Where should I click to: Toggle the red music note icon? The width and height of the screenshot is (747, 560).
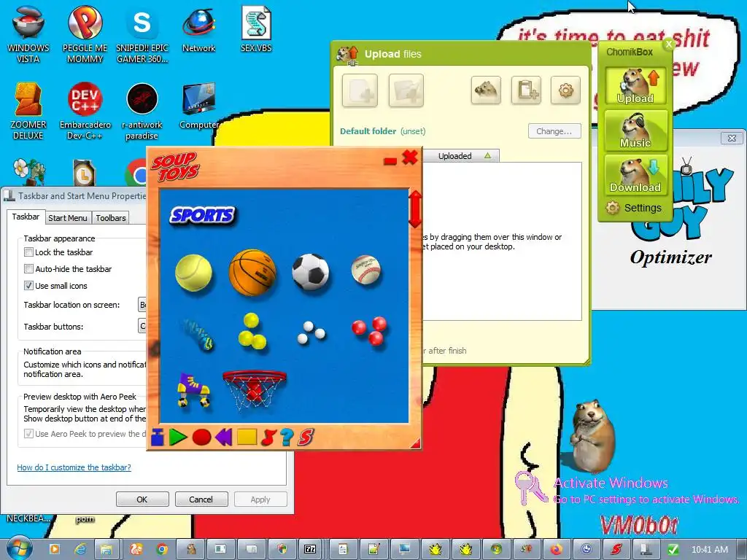pos(268,437)
